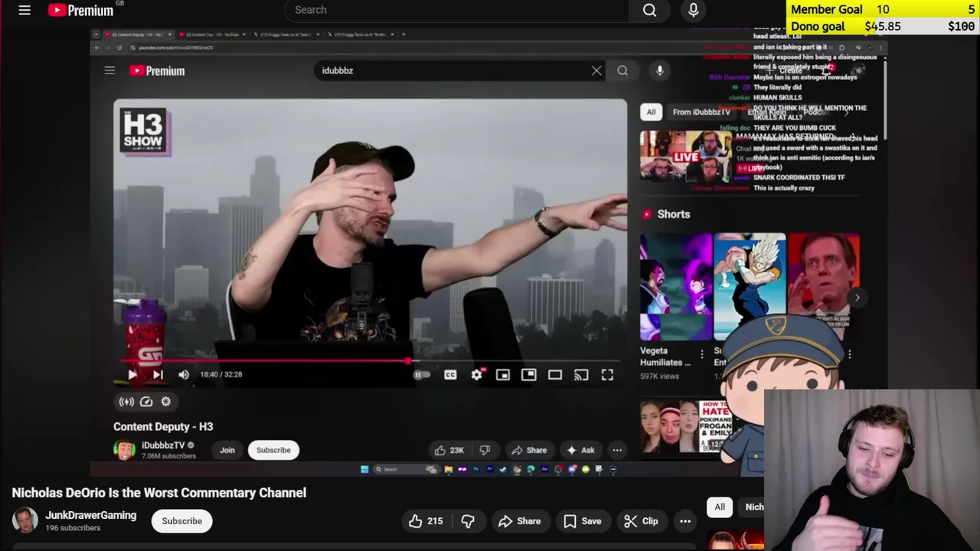This screenshot has height=551, width=980.
Task: Toggle the autoplay switch in player
Action: pos(420,375)
